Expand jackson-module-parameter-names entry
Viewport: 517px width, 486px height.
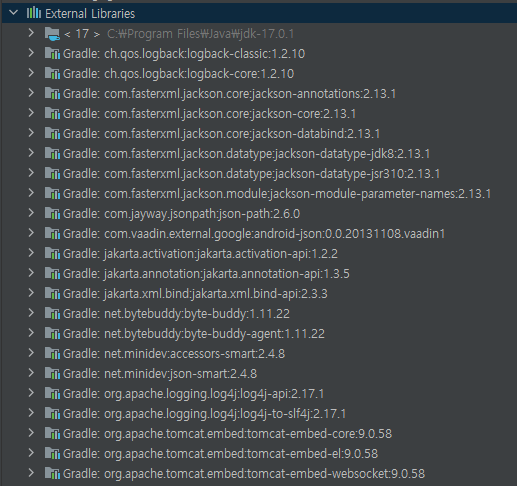[31, 193]
